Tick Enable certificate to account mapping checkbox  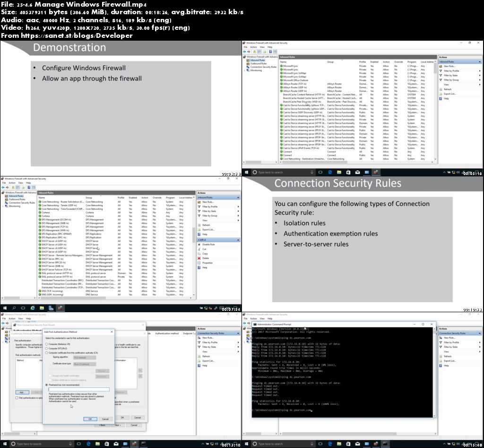50,380
